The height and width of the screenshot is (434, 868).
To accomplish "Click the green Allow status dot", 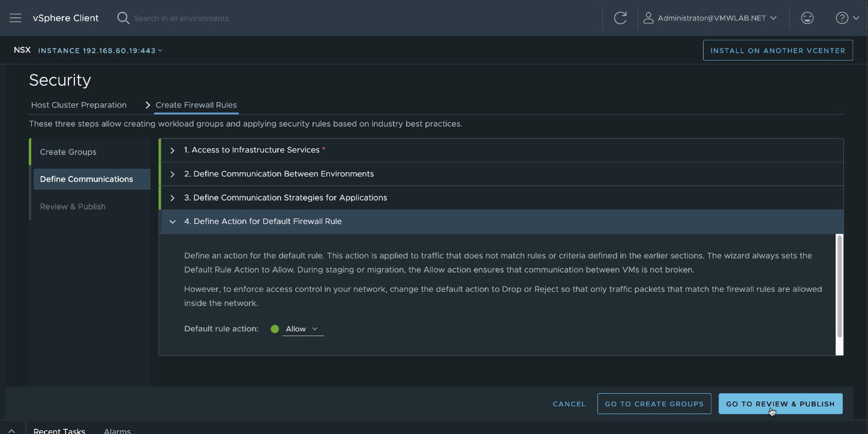I will coord(275,329).
